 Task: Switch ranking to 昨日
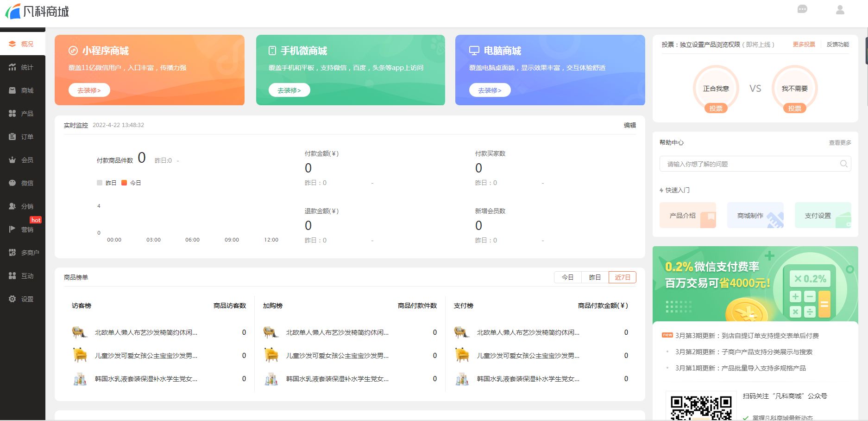pos(595,277)
